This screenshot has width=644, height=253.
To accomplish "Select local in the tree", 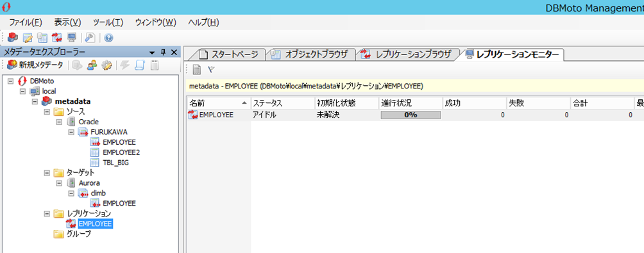I will [49, 91].
